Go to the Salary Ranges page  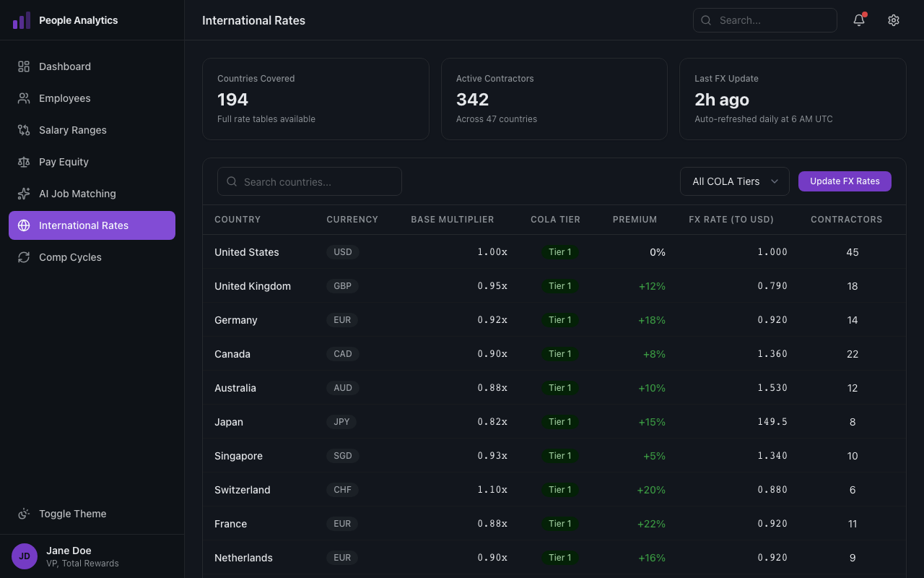pyautogui.click(x=73, y=130)
